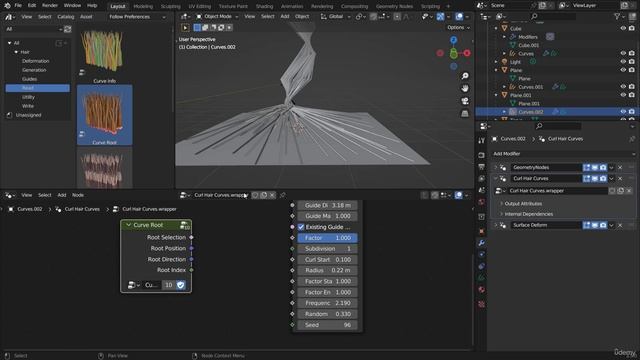The image size is (640, 360).
Task: Adjust the Radius slider field
Action: tap(327, 270)
